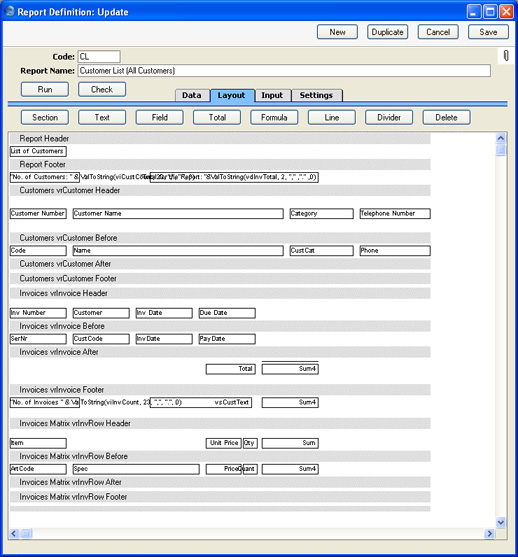Select the Customers vrCustomer Header section
This screenshot has width=518, height=557.
(x=220, y=190)
